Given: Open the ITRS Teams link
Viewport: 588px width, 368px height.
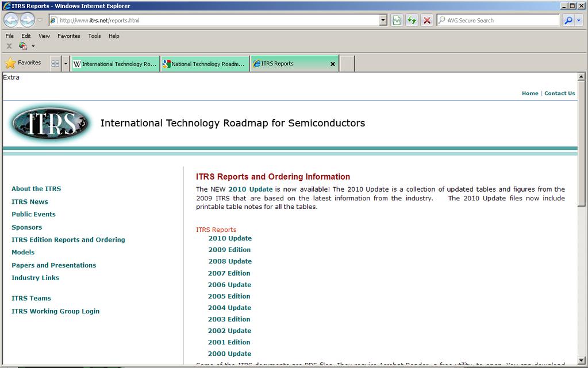Looking at the screenshot, I should 31,299.
